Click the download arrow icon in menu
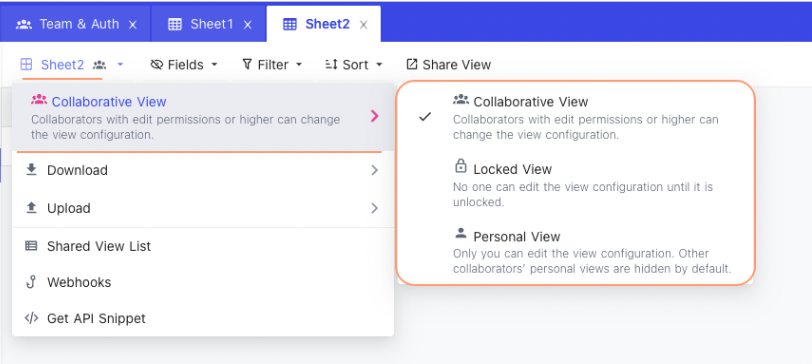 (x=32, y=170)
